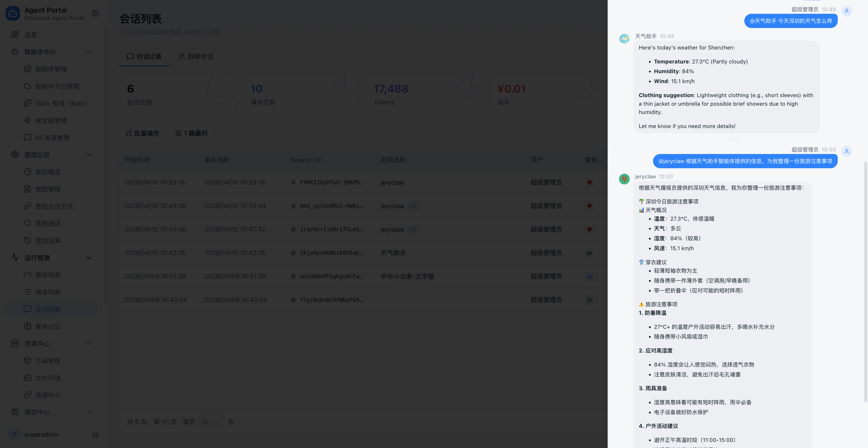Switch to the 群聊会话 tab

pos(196,56)
